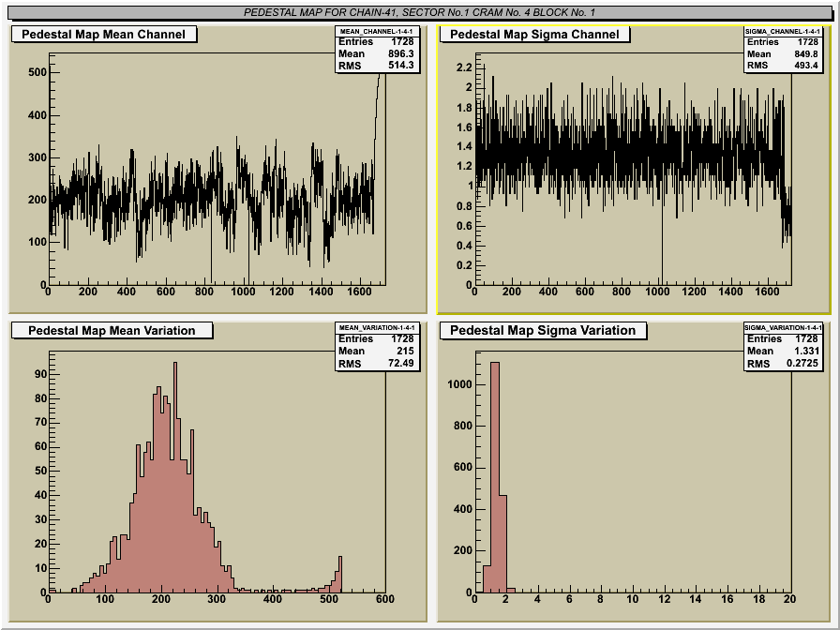
Task: Click Mean value 1.331 in Sigma Variation stats
Action: 806,351
